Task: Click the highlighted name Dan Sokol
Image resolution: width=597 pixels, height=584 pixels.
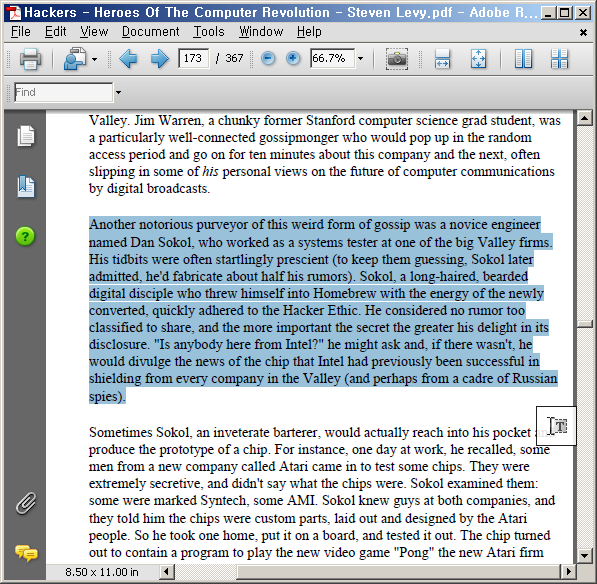Action: (160, 242)
